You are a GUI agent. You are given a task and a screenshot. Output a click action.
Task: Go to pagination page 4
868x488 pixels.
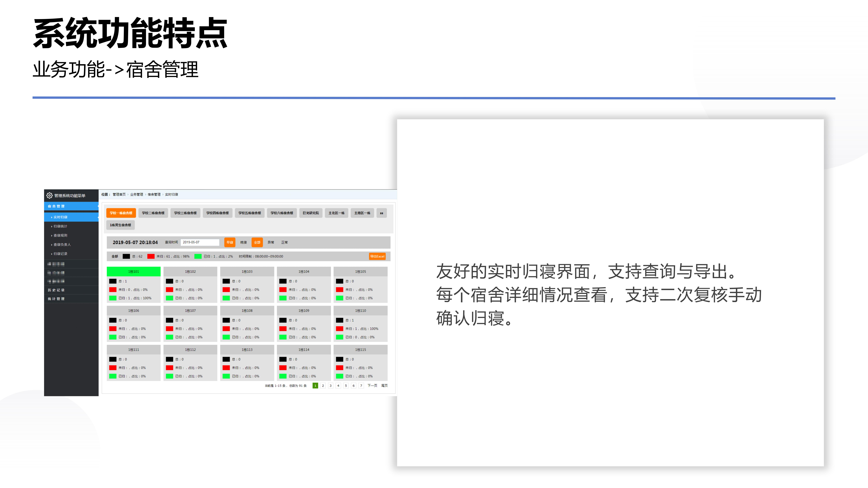[338, 386]
